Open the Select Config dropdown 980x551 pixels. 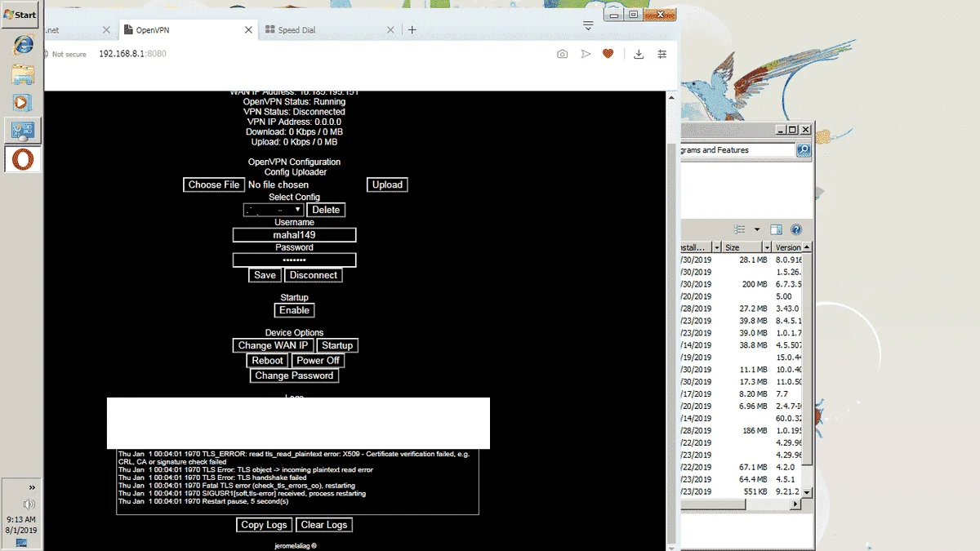tap(274, 210)
